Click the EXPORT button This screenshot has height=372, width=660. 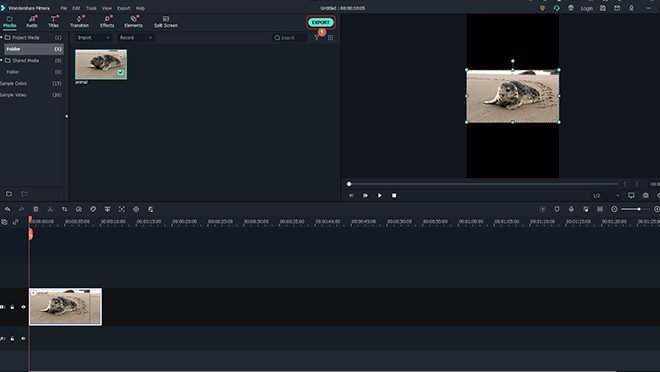(321, 22)
